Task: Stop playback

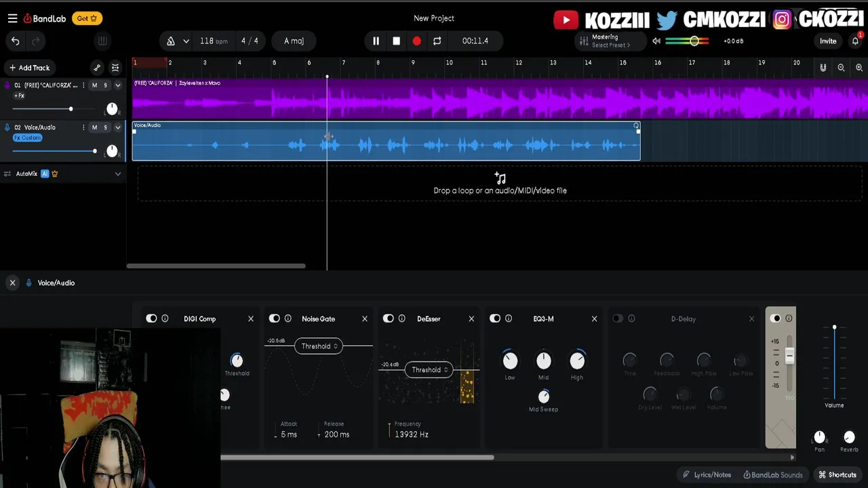Action: tap(396, 41)
